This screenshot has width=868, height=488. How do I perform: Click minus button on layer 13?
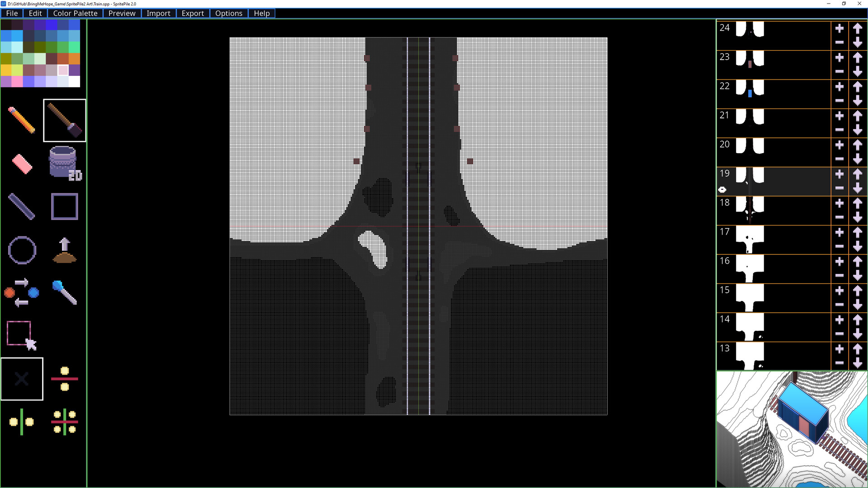click(x=840, y=363)
